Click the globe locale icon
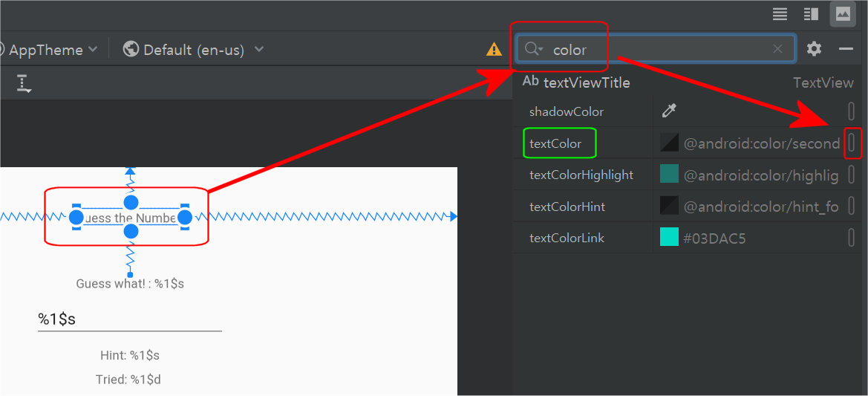The height and width of the screenshot is (396, 868). coord(131,49)
